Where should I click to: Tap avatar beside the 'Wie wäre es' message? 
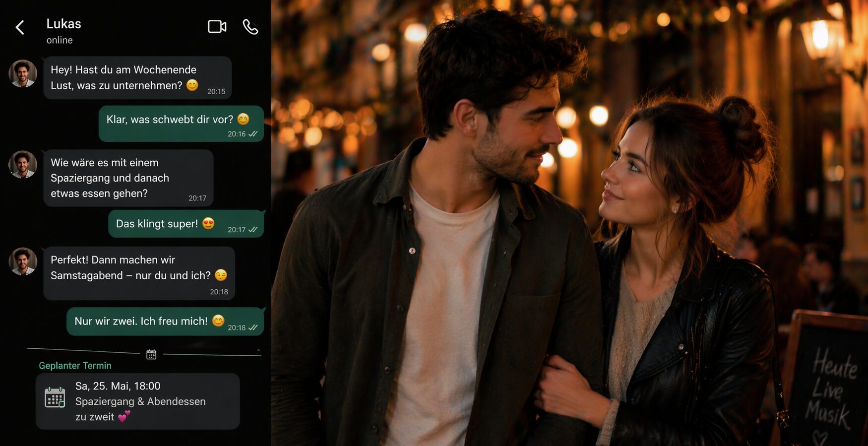point(23,164)
